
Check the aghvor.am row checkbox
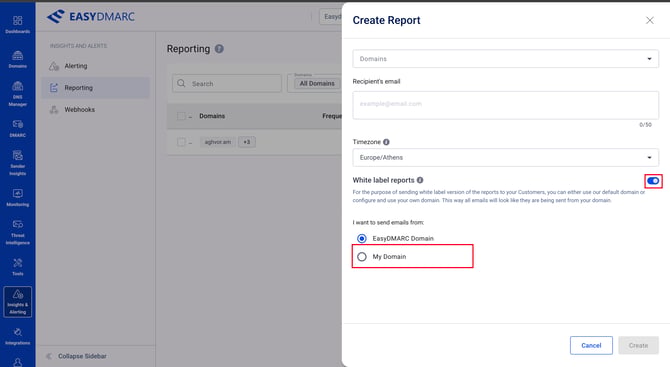click(181, 142)
